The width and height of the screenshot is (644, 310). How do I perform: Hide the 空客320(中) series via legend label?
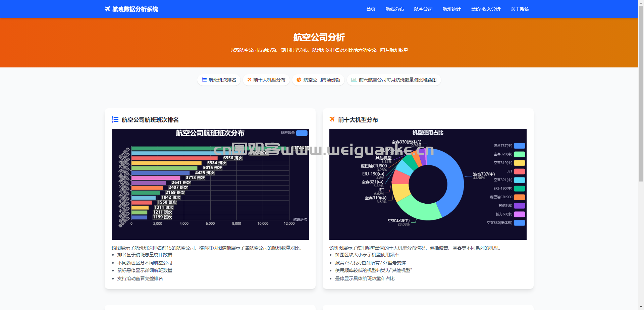(x=502, y=154)
